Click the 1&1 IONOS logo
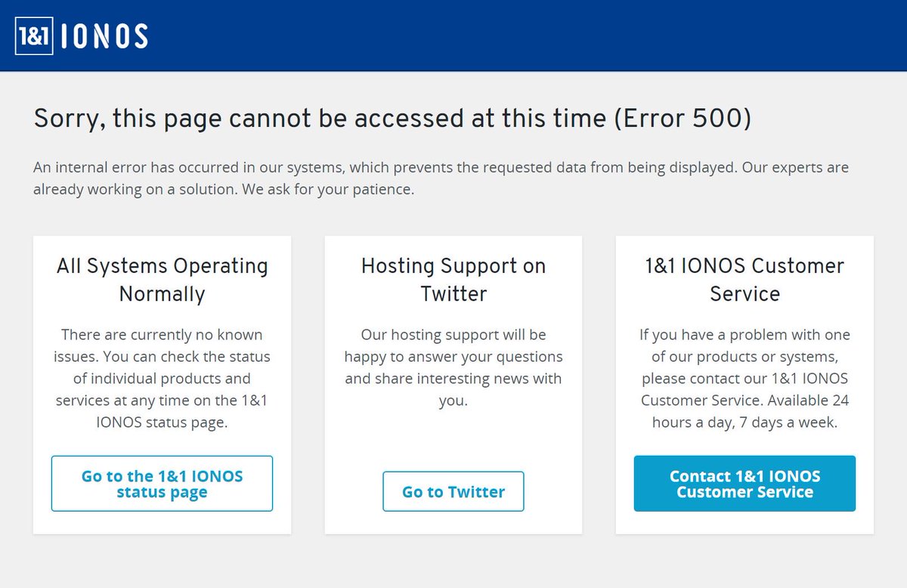This screenshot has height=588, width=907. (82, 36)
